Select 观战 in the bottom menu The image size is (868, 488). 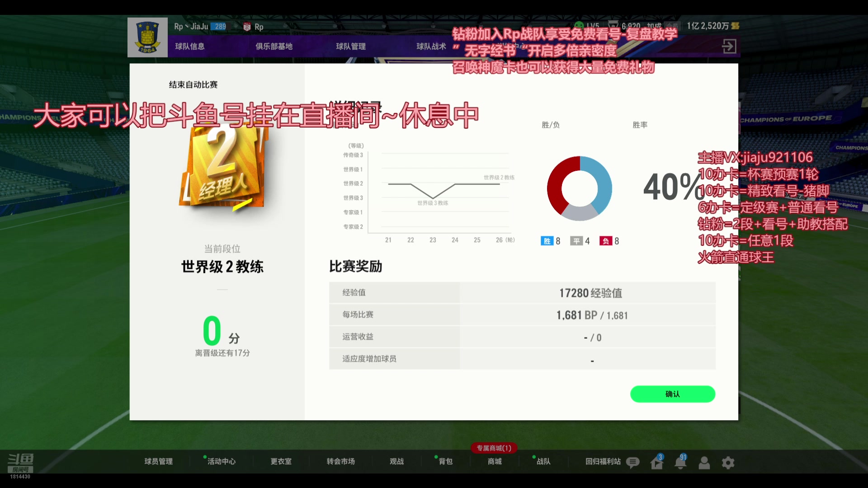[x=397, y=461]
